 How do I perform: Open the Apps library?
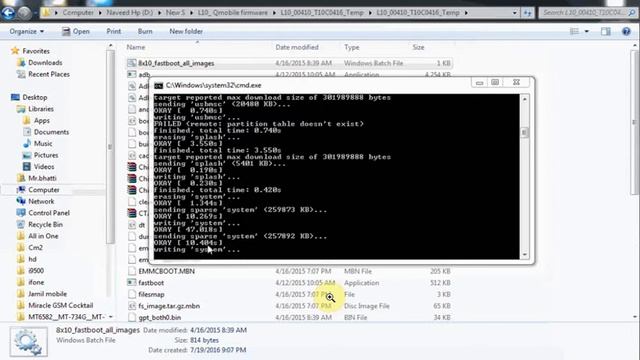tap(42, 121)
